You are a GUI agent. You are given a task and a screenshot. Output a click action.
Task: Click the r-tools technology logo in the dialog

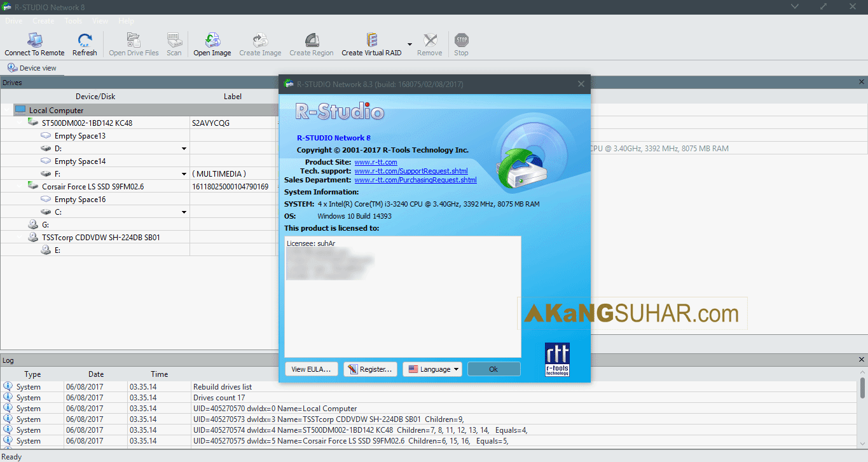pos(557,360)
